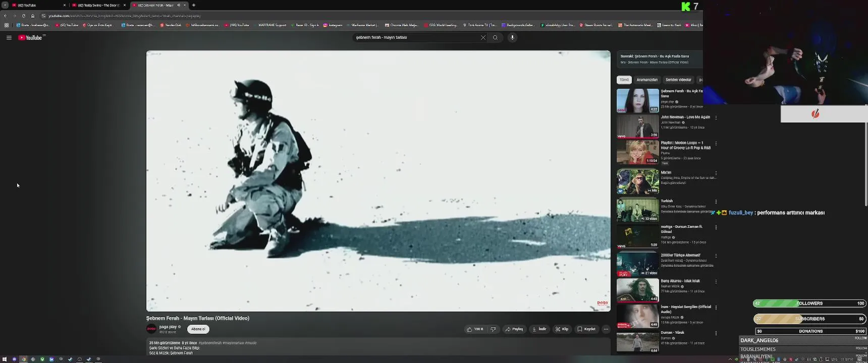
Task: Open Razer ID - Sign in bookmark
Action: pyautogui.click(x=304, y=25)
